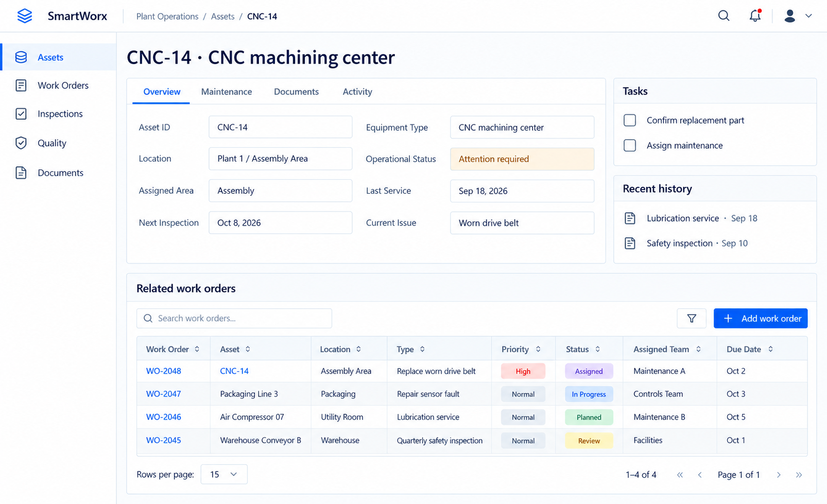
Task: Open the work orders filter funnel
Action: point(692,319)
